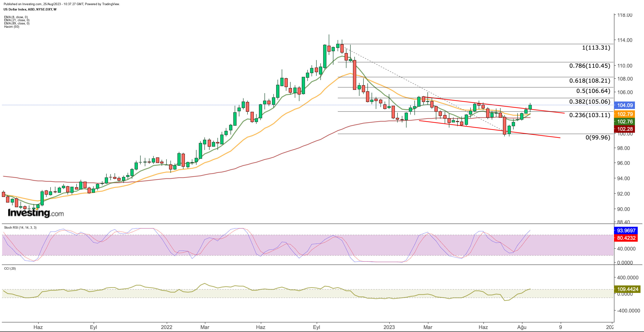This screenshot has width=644, height=332.
Task: Click the Fibonacci label 0.382(105.06)
Action: [590, 102]
